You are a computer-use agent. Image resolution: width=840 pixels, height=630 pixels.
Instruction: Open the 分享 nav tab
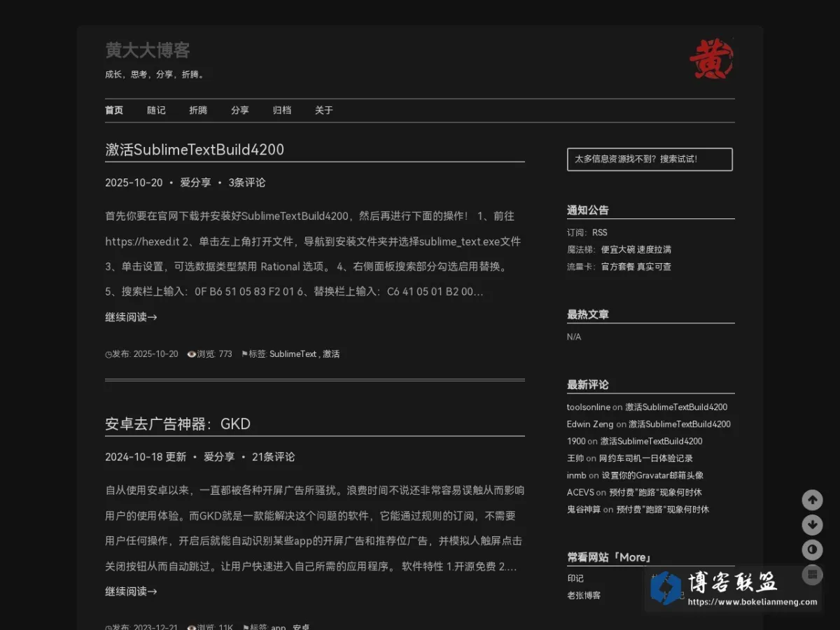[x=240, y=111]
